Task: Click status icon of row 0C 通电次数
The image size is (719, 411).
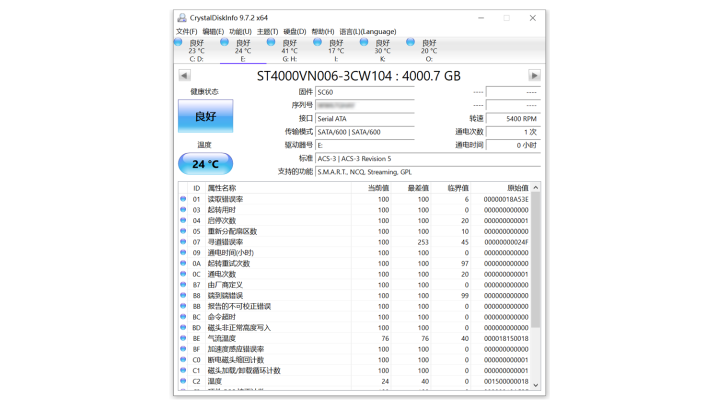Action: (x=183, y=274)
